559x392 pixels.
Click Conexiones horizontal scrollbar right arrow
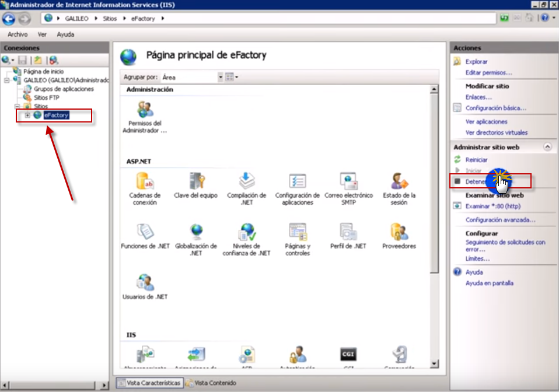(104, 385)
